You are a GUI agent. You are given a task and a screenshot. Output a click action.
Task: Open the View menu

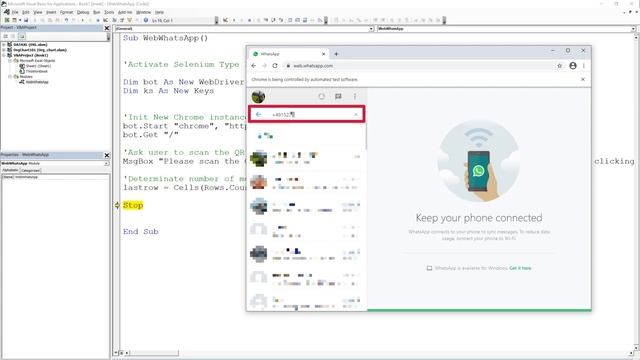click(x=38, y=12)
